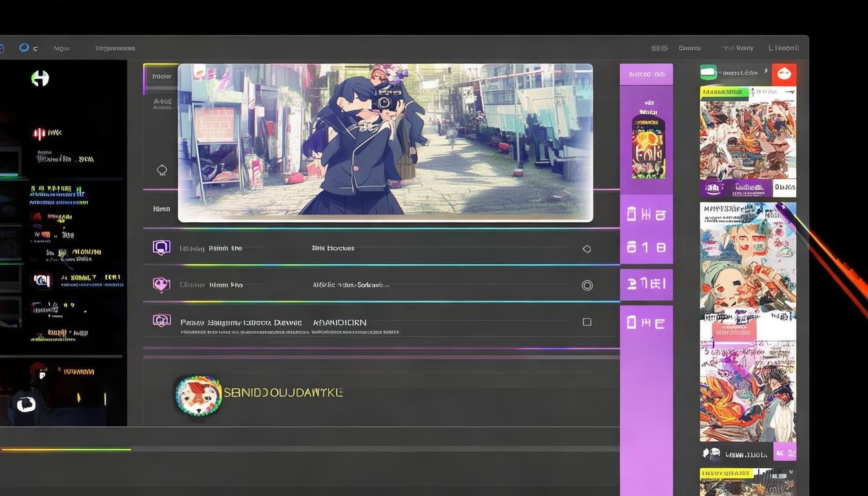Open the second text menu item in top-left bar
This screenshot has width=868, height=496.
tap(115, 48)
